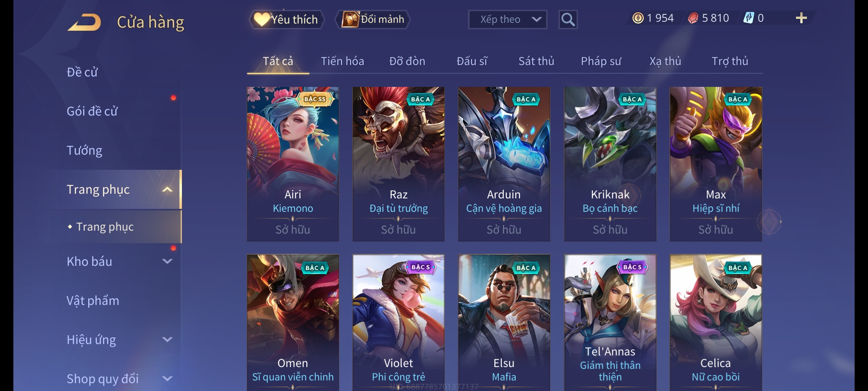Open the Tướng sidebar menu
Screen dimensions: 868x391
coord(84,150)
